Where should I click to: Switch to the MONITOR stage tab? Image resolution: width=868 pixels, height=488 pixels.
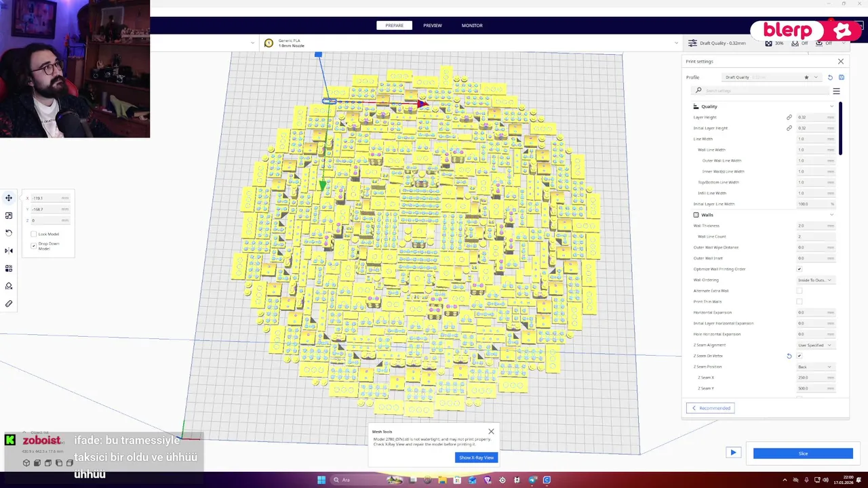[x=472, y=26]
